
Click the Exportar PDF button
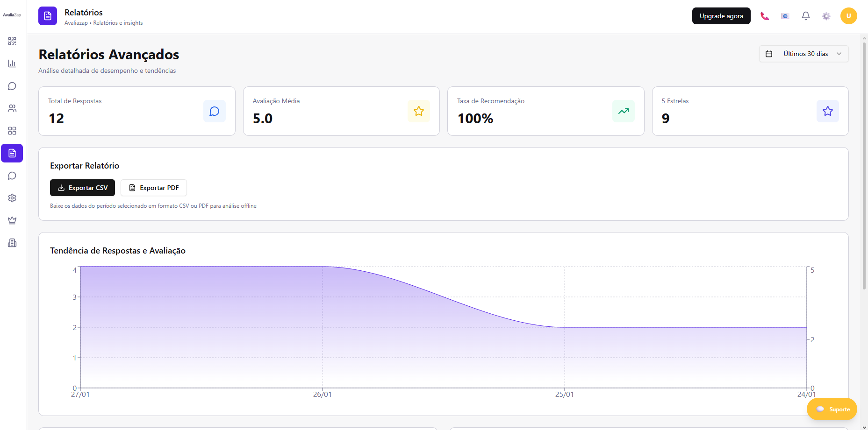153,188
